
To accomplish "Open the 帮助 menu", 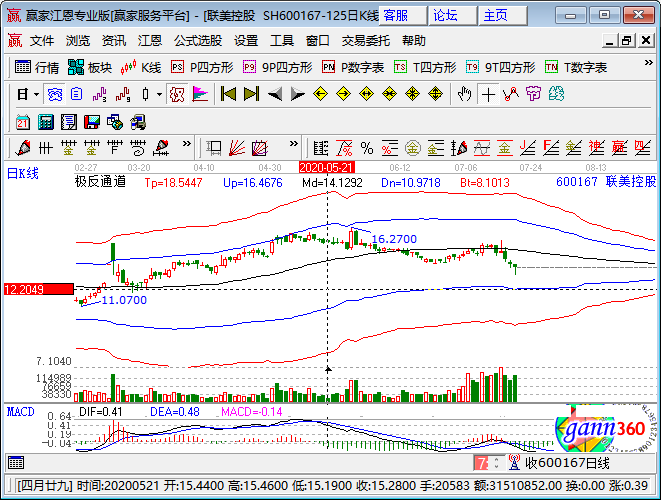I will coord(414,41).
